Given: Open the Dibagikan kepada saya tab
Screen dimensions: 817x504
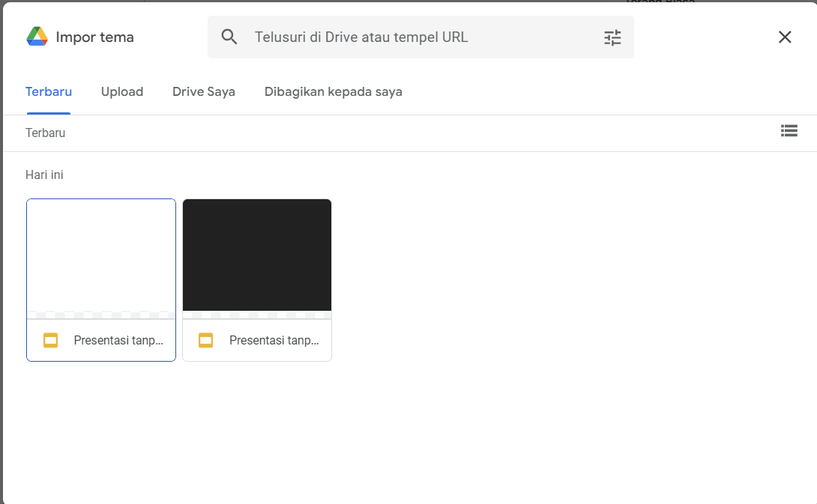Looking at the screenshot, I should tap(333, 91).
